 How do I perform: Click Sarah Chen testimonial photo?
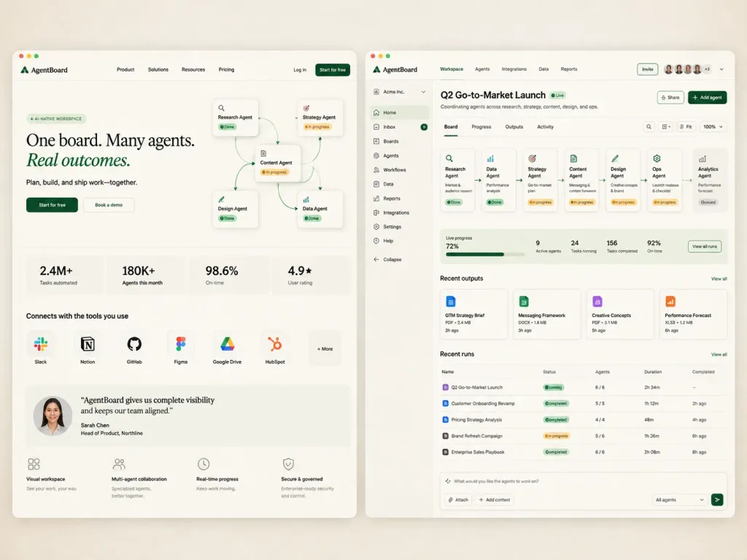click(x=53, y=416)
